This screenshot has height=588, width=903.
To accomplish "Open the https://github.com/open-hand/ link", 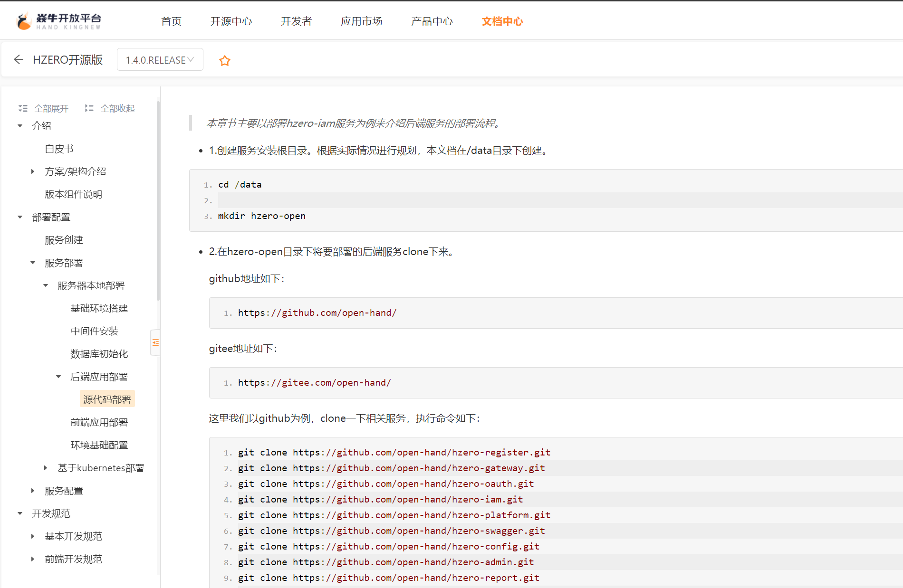I will click(317, 313).
